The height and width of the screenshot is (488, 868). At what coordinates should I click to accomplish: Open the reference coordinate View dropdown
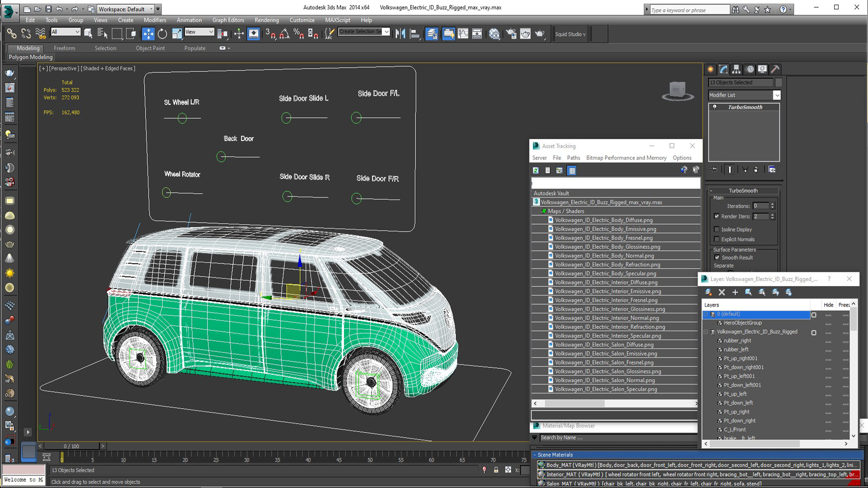pyautogui.click(x=211, y=32)
